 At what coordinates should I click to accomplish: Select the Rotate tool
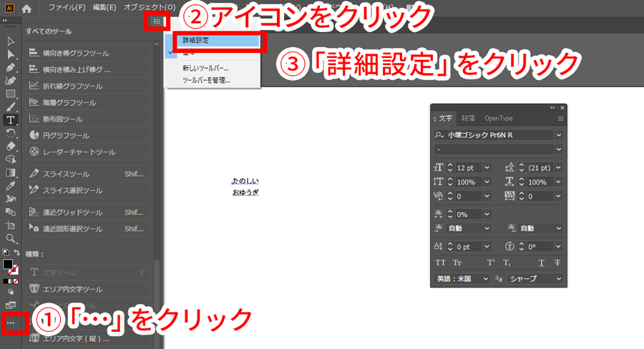[11, 133]
